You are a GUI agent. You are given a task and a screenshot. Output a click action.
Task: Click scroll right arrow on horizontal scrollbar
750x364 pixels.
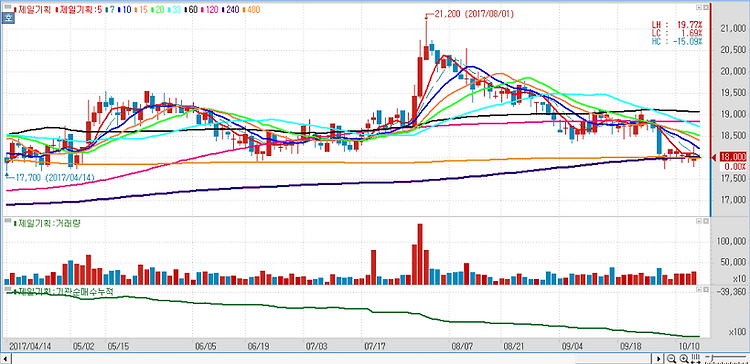coord(659,359)
